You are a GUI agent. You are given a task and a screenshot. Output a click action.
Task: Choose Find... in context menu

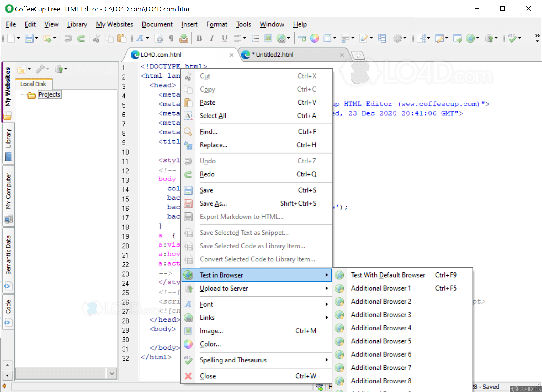tap(257, 132)
